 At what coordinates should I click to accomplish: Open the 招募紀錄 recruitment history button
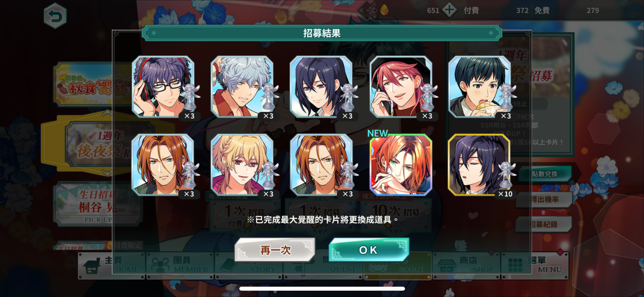[543, 224]
